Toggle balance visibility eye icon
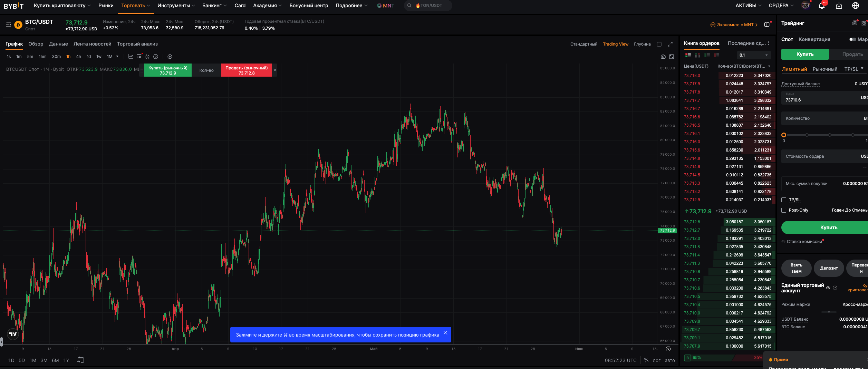Screen dimensions: 868x369 (828, 288)
